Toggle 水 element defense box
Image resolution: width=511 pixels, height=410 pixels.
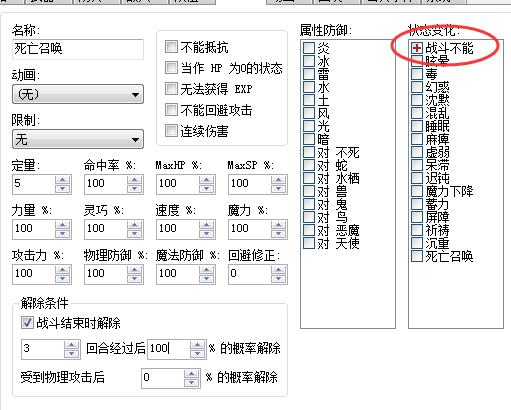309,87
